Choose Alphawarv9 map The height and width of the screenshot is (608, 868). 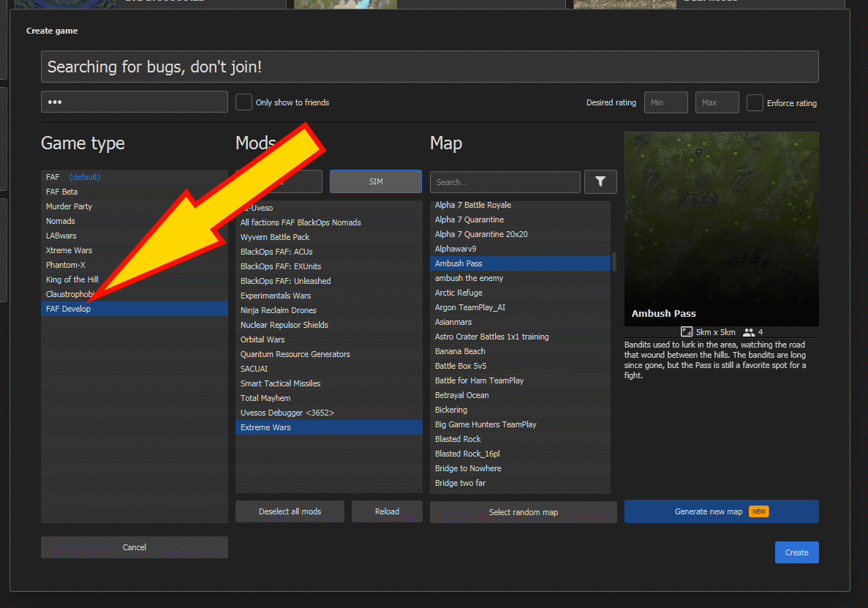[520, 249]
